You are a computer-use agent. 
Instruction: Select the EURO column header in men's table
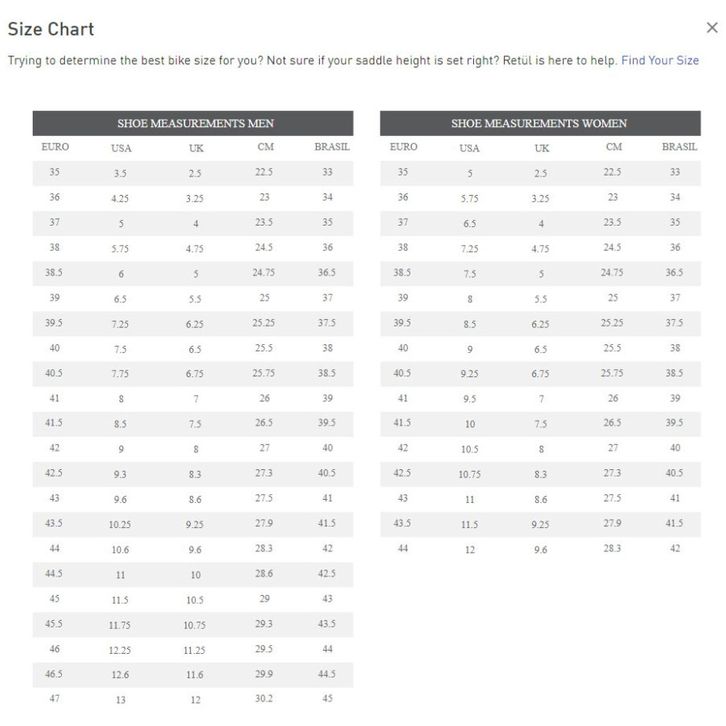[55, 147]
